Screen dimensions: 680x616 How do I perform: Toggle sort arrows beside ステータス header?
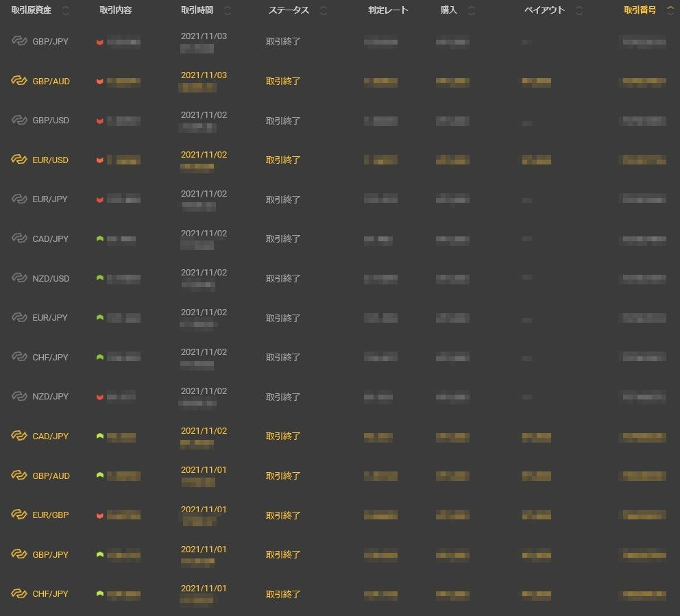tap(324, 10)
